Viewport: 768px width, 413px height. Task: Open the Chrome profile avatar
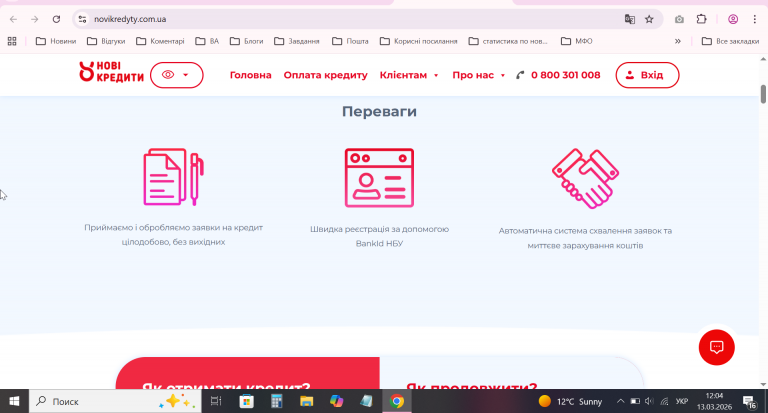tap(733, 19)
